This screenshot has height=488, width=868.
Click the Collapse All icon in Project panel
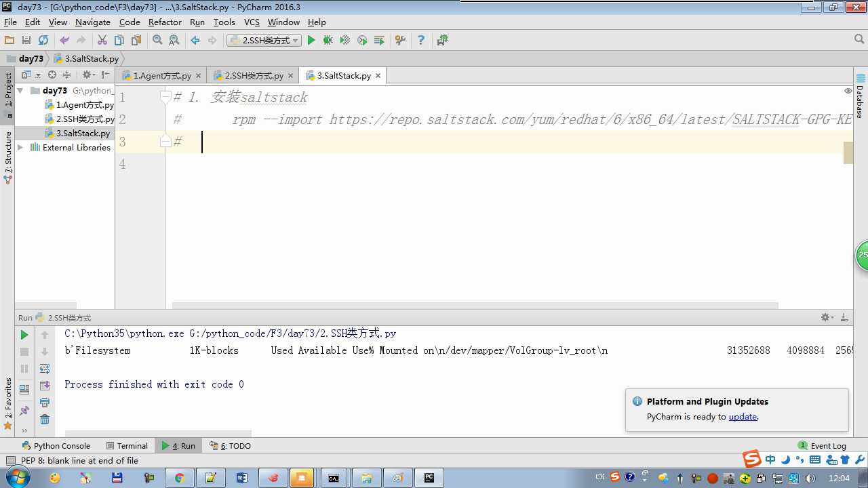tap(66, 75)
